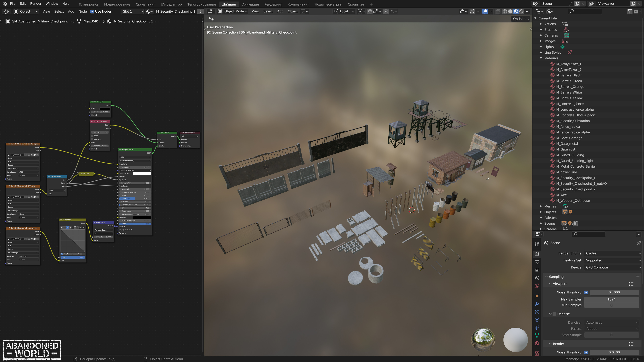This screenshot has width=644, height=362.
Task: Click the outliner filter funnel icon
Action: (630, 12)
